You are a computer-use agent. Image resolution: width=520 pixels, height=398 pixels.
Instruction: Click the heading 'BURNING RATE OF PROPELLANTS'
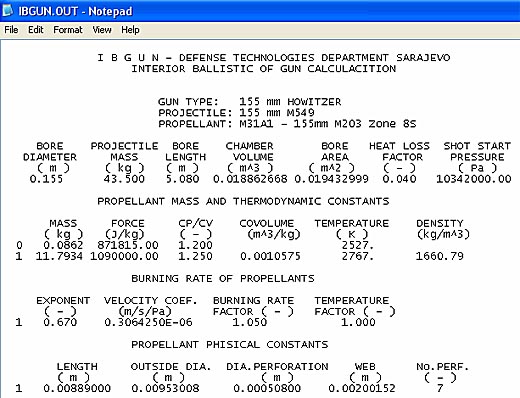click(223, 278)
